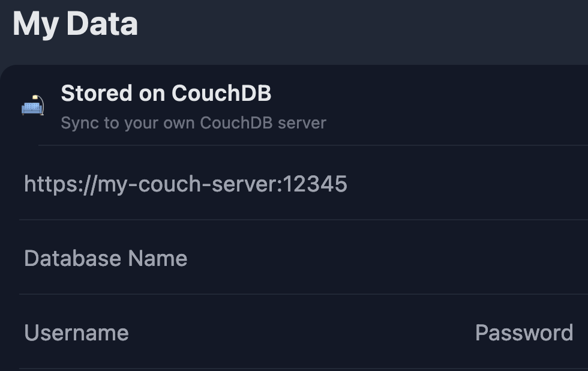Choose the CouchDB storage row by its sofa icon

coord(32,106)
